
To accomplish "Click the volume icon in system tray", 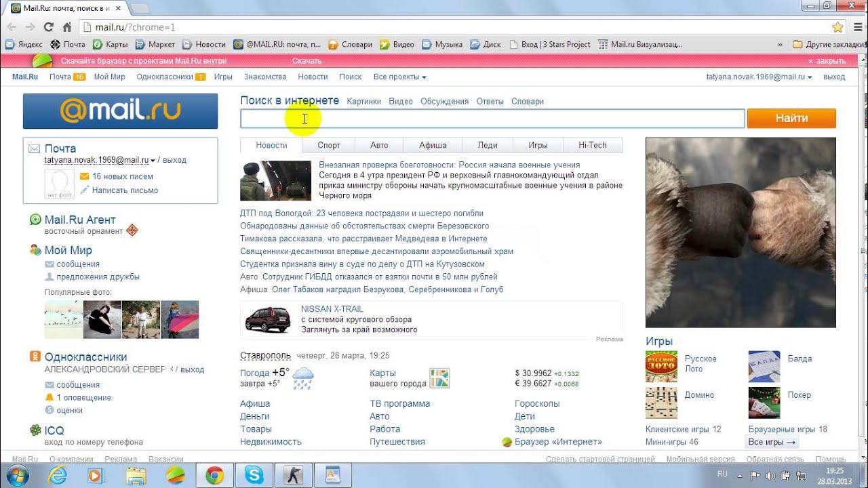I will coord(772,475).
